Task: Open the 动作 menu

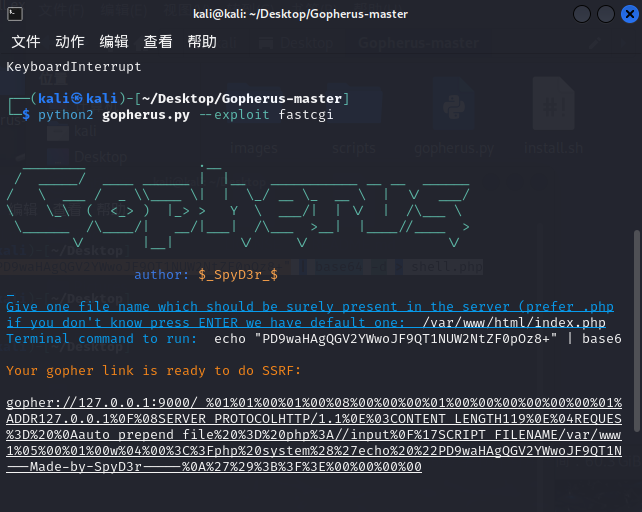Action: click(70, 41)
